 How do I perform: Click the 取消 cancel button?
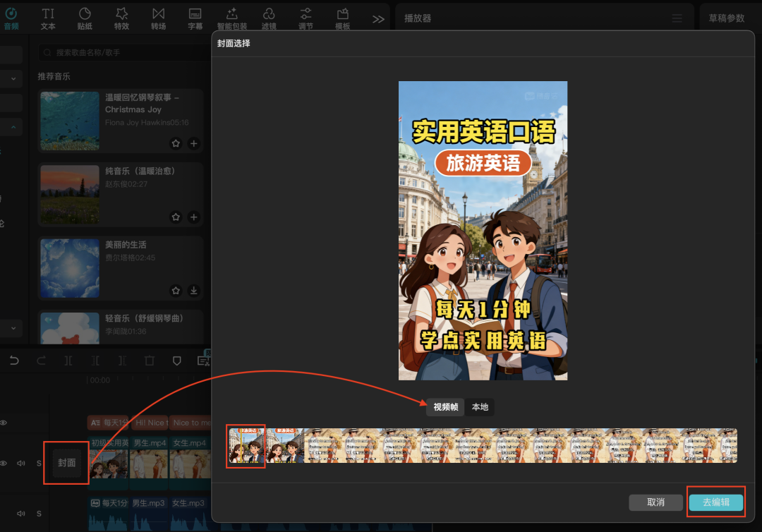tap(655, 502)
